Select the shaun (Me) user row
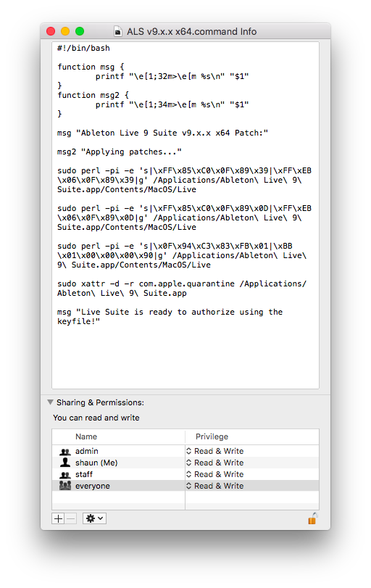This screenshot has height=588, width=371. pos(185,463)
